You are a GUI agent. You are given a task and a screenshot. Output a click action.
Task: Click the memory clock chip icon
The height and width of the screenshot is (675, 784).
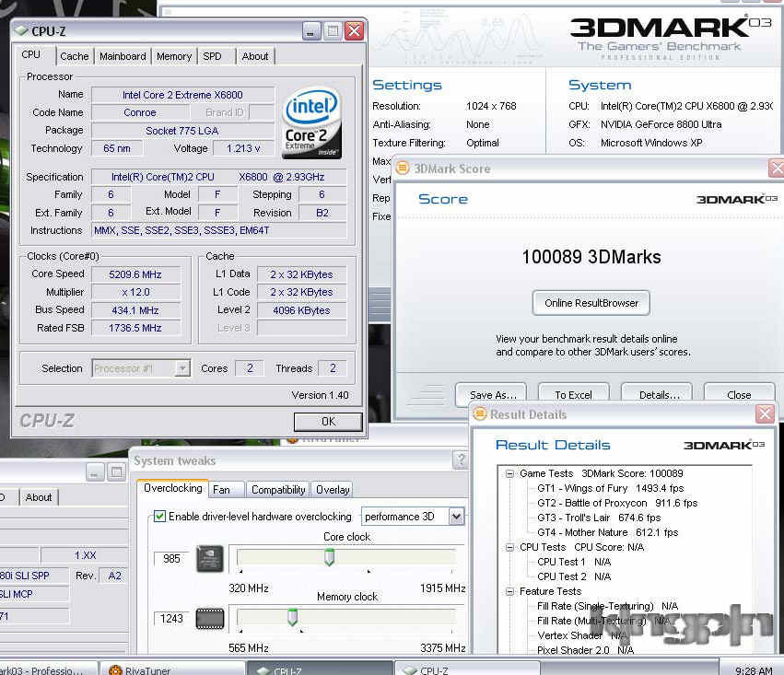[209, 618]
